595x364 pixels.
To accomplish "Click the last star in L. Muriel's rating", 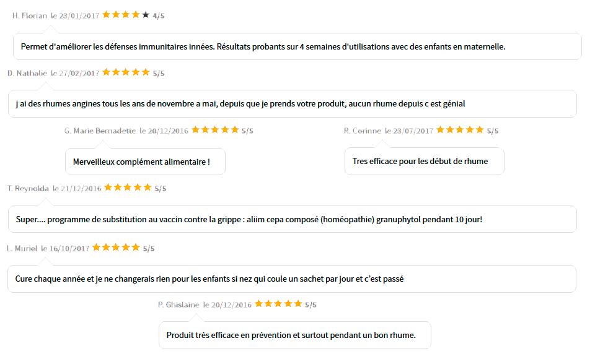I will click(x=136, y=247).
